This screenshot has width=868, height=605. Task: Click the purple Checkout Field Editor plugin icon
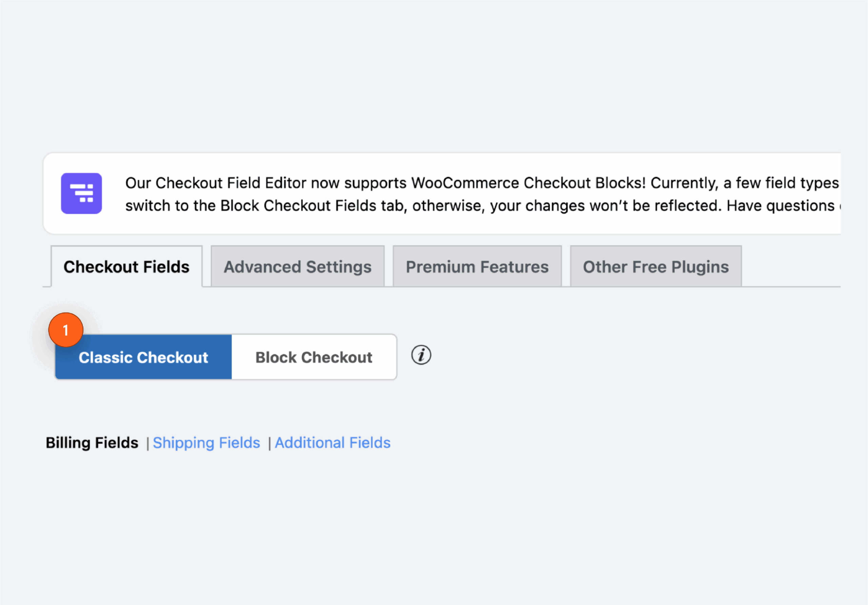click(81, 193)
